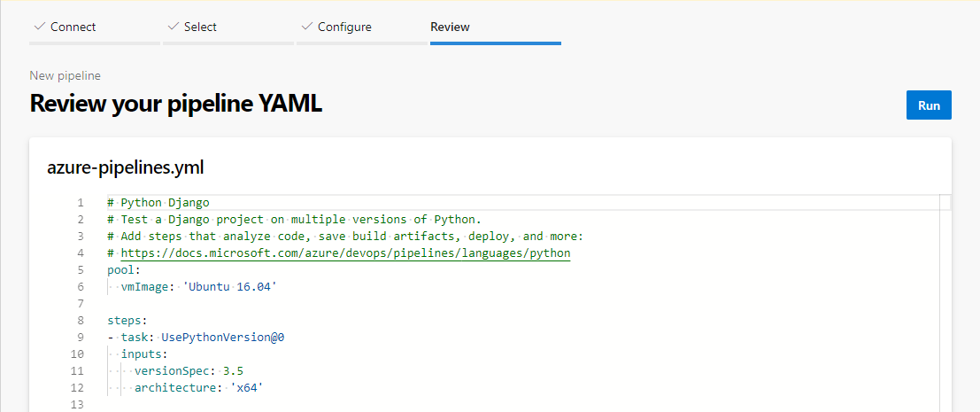
Task: Click the UsePythonVersion@0 task line
Action: [x=197, y=338]
